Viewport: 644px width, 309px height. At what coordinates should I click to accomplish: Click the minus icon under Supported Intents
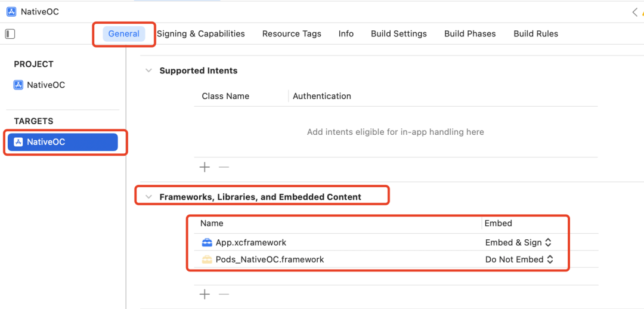pyautogui.click(x=224, y=168)
